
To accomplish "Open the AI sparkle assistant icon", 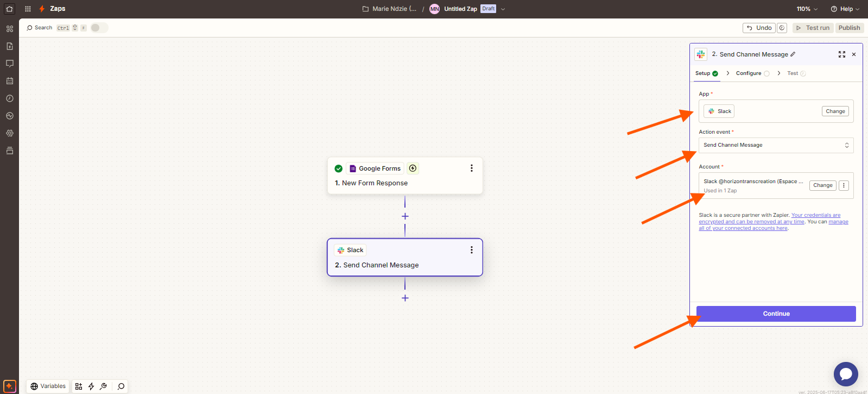I will [x=9, y=386].
